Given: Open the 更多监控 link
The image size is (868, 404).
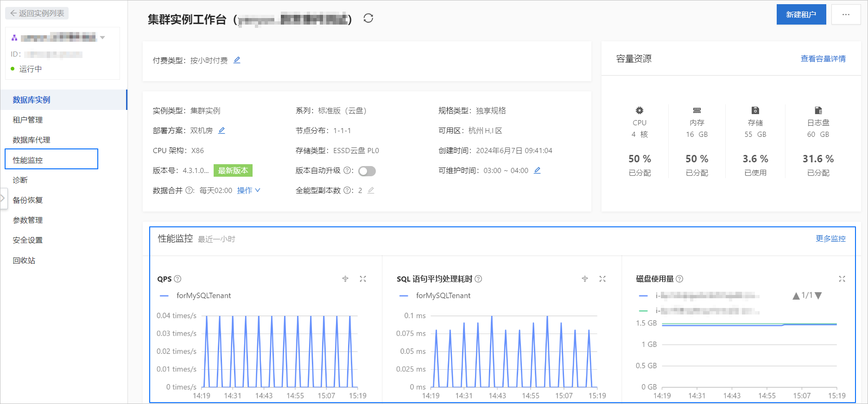Looking at the screenshot, I should coord(830,238).
